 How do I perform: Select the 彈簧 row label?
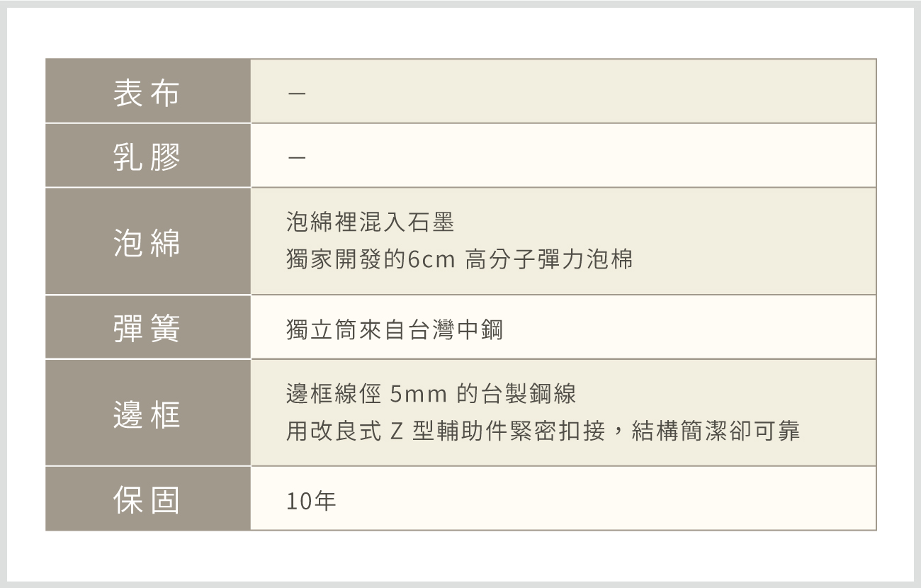pyautogui.click(x=148, y=327)
